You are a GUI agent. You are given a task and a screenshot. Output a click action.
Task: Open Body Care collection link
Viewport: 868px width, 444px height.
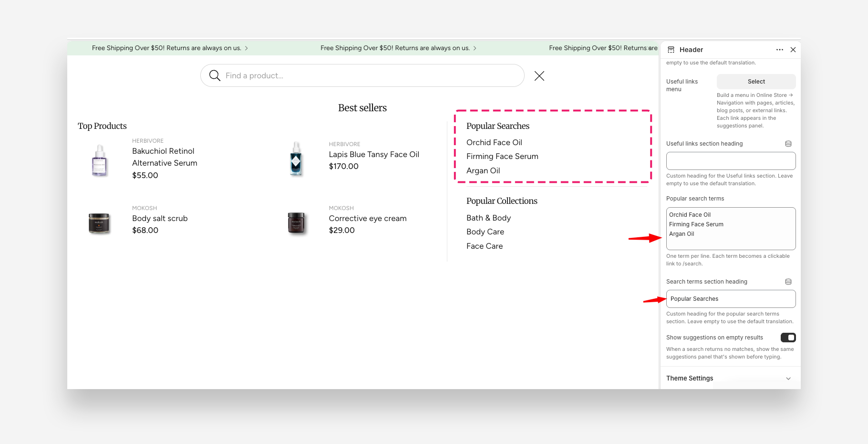point(485,232)
